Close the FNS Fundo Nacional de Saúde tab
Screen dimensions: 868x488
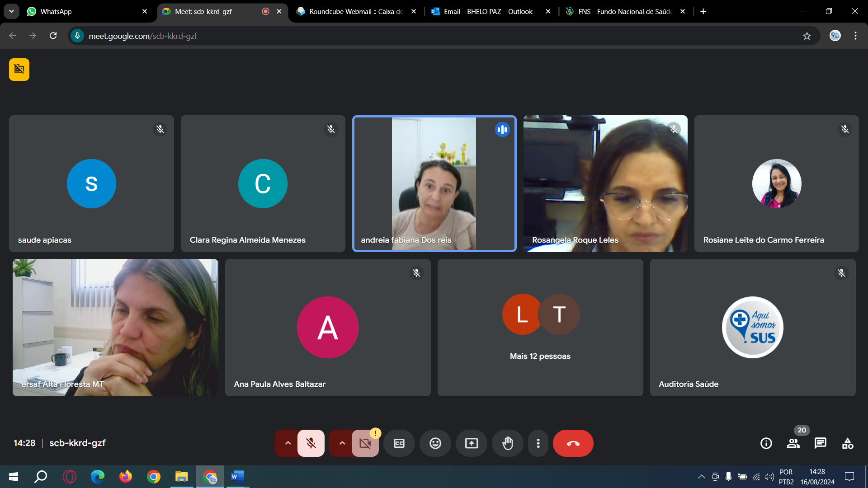coord(683,12)
